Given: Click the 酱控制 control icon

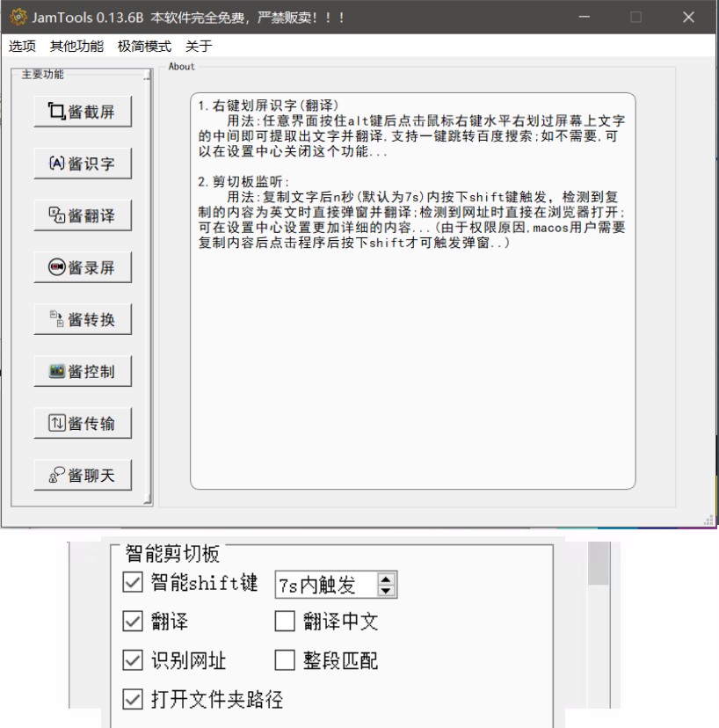Looking at the screenshot, I should click(x=56, y=371).
